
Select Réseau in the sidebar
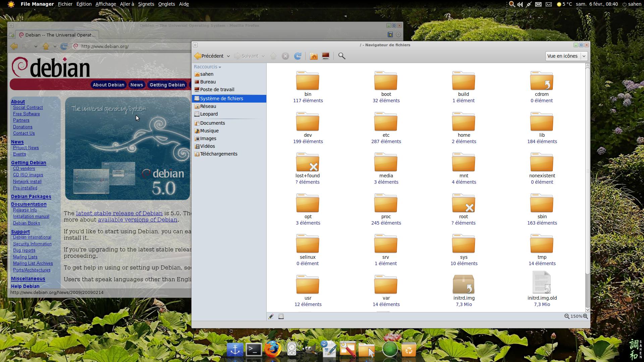229,106
